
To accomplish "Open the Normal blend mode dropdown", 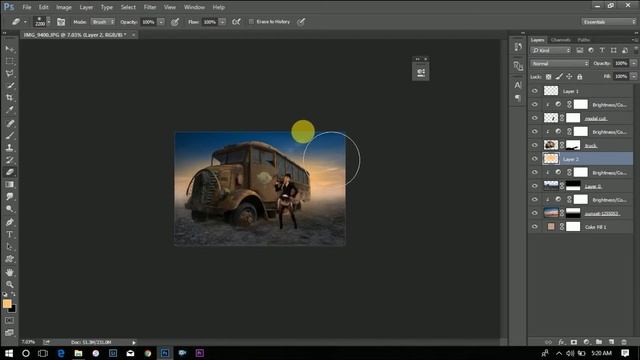I will pos(560,64).
